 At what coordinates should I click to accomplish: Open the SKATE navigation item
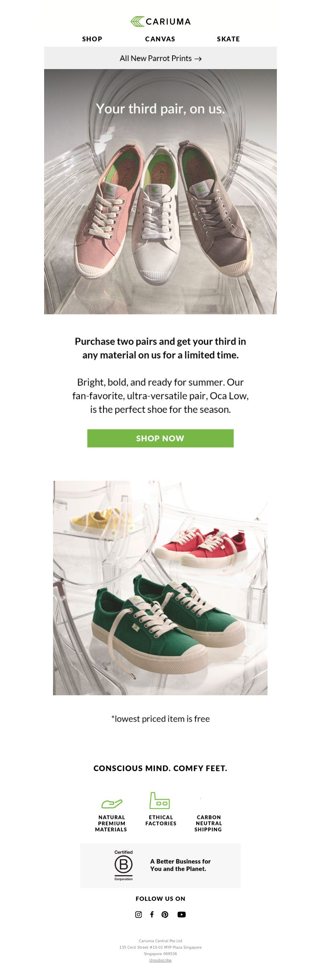(x=228, y=39)
